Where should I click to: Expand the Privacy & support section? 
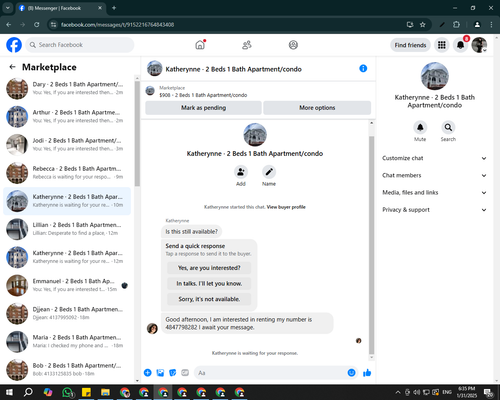(x=434, y=210)
